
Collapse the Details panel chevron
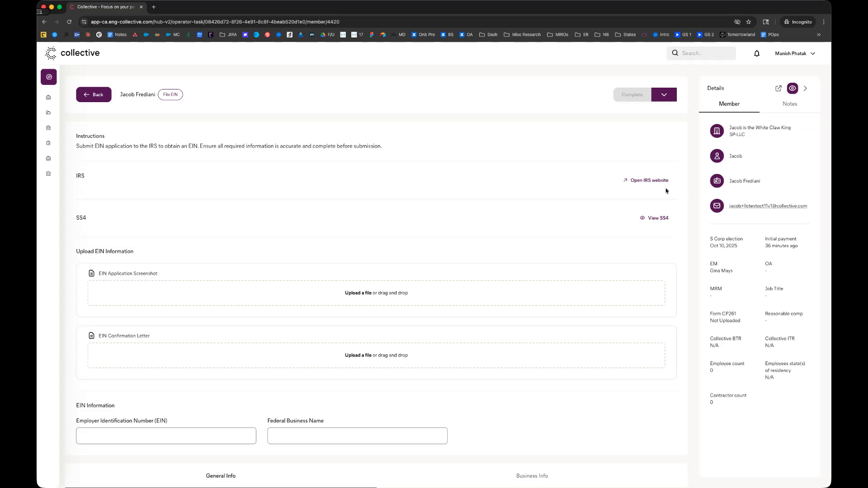tap(805, 89)
